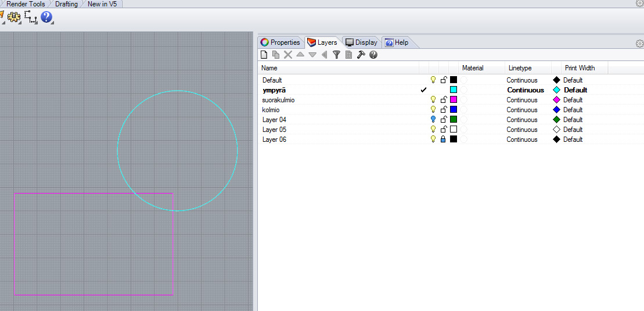Change the ympyrä layer's cyan color swatch

pyautogui.click(x=454, y=90)
